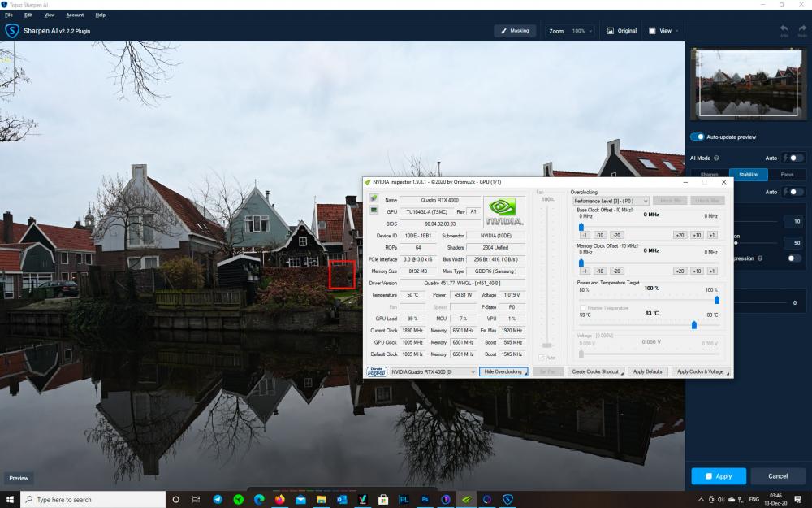Click the Topaz Sharpen AI taskbar icon

[x=508, y=499]
